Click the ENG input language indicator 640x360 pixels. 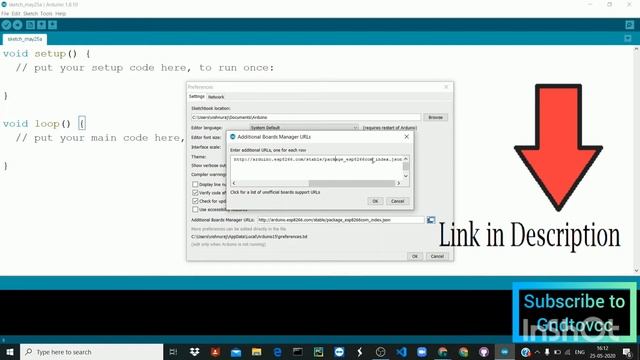580,352
